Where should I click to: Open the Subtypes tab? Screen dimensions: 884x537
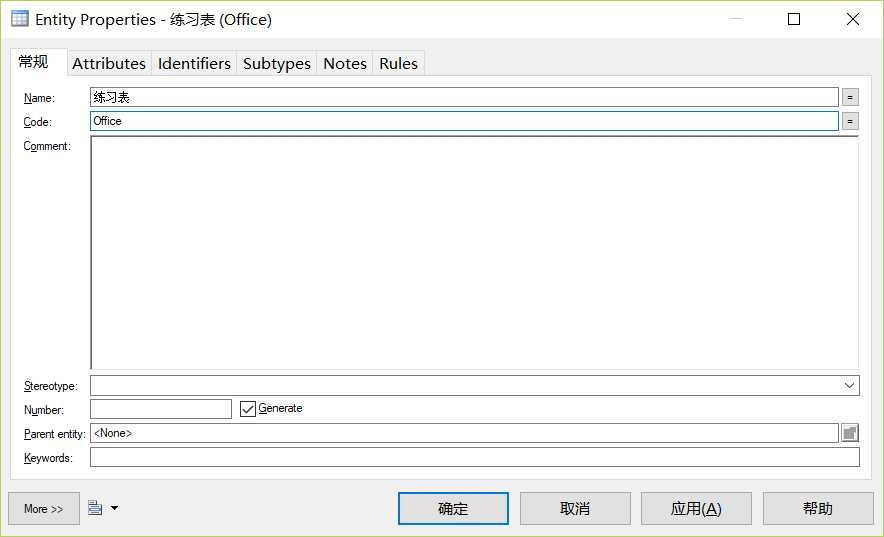(x=277, y=63)
